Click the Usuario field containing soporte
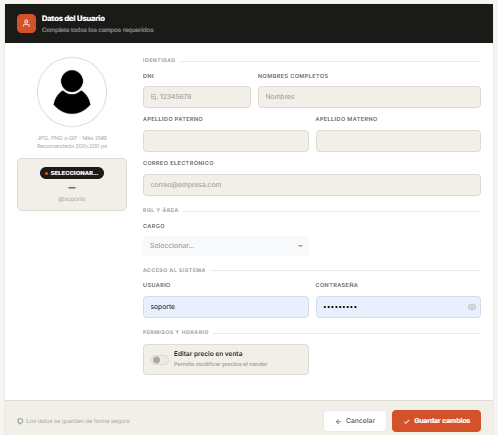This screenshot has height=435, width=498. point(226,307)
